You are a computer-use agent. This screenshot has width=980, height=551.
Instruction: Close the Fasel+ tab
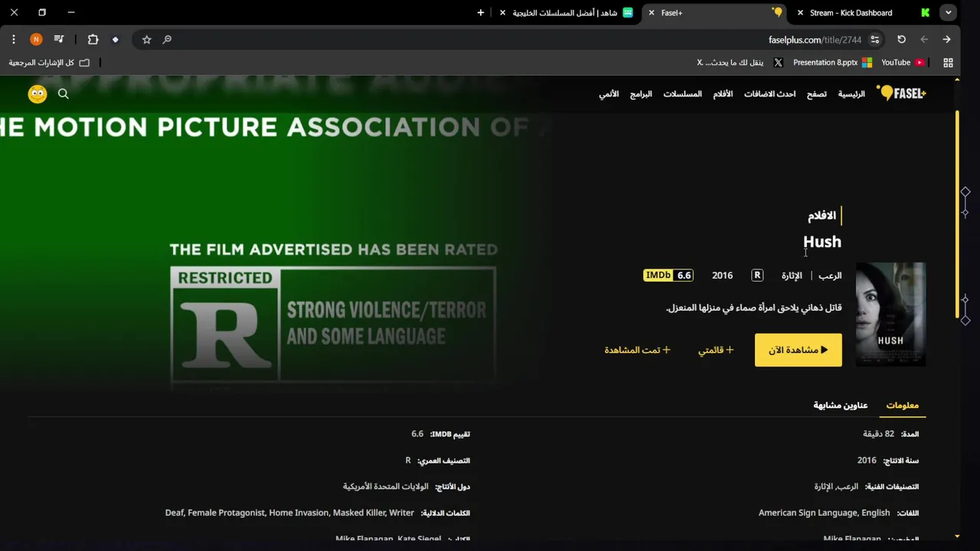point(652,12)
